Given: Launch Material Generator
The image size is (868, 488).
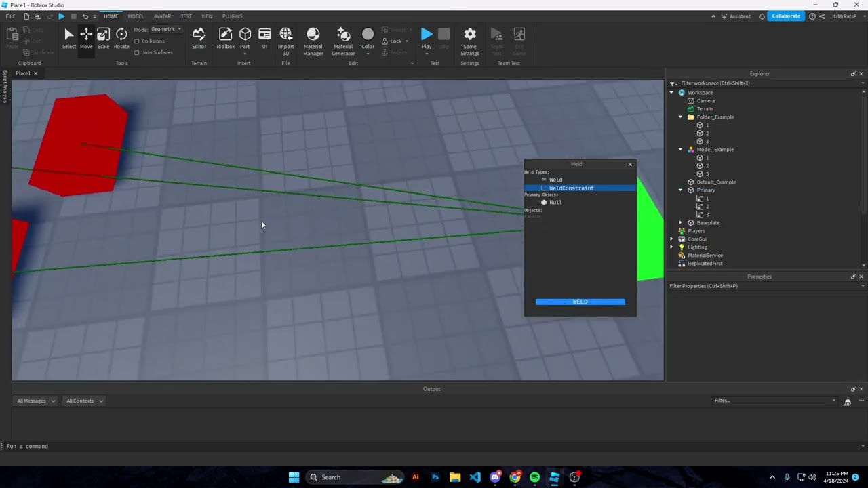Looking at the screenshot, I should pos(343,41).
